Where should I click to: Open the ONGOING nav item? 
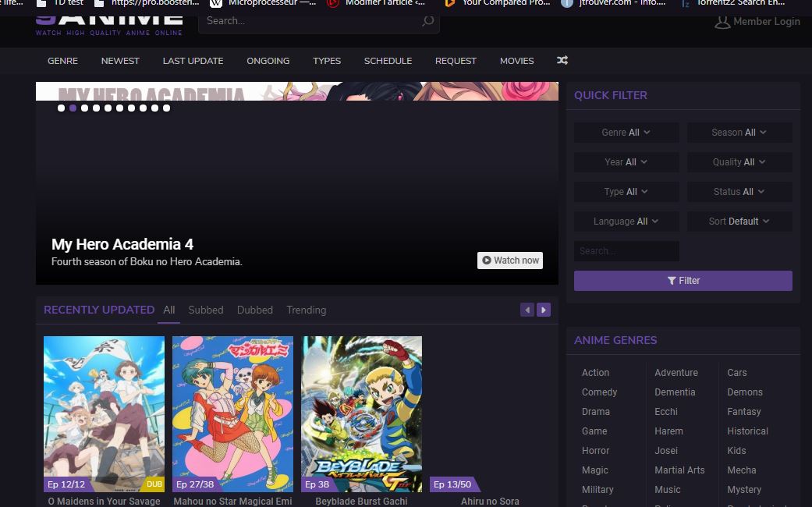pyautogui.click(x=268, y=61)
